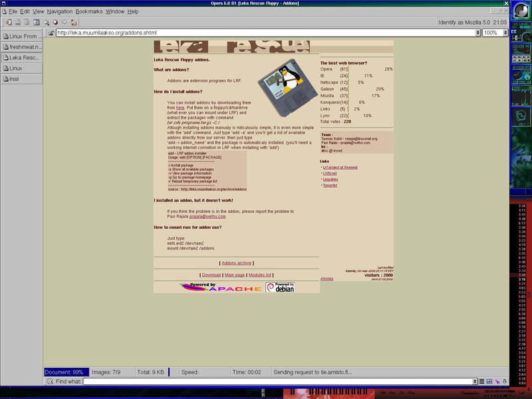Screen dimensions: 532x399
Task: Click the network graph dock applet
Action: tap(521, 96)
